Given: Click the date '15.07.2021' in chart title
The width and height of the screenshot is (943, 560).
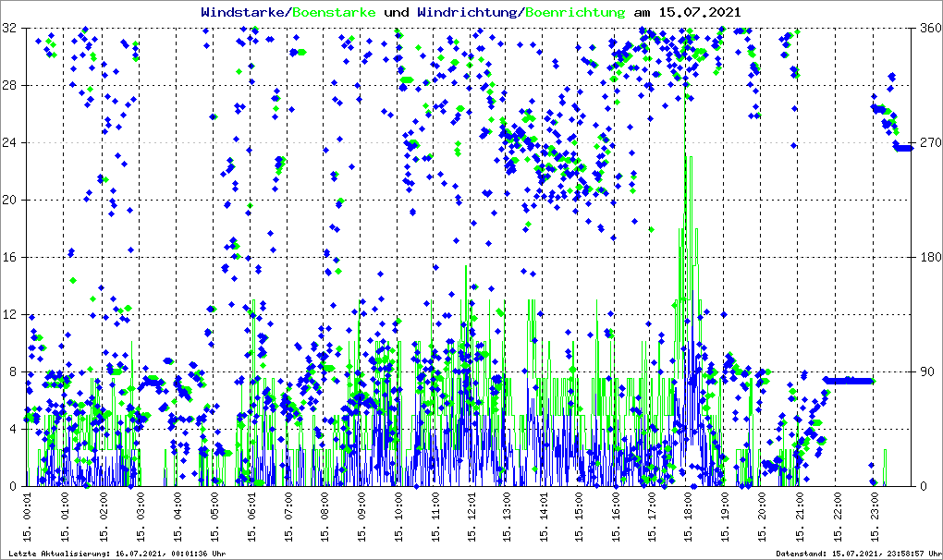Looking at the screenshot, I should 699,12.
